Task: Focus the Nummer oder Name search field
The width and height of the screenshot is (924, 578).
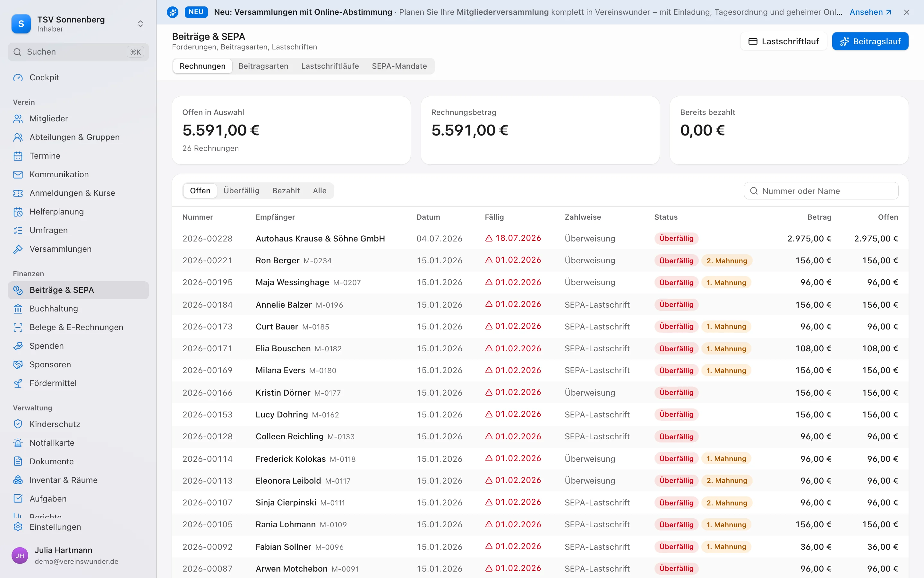Action: (x=821, y=191)
